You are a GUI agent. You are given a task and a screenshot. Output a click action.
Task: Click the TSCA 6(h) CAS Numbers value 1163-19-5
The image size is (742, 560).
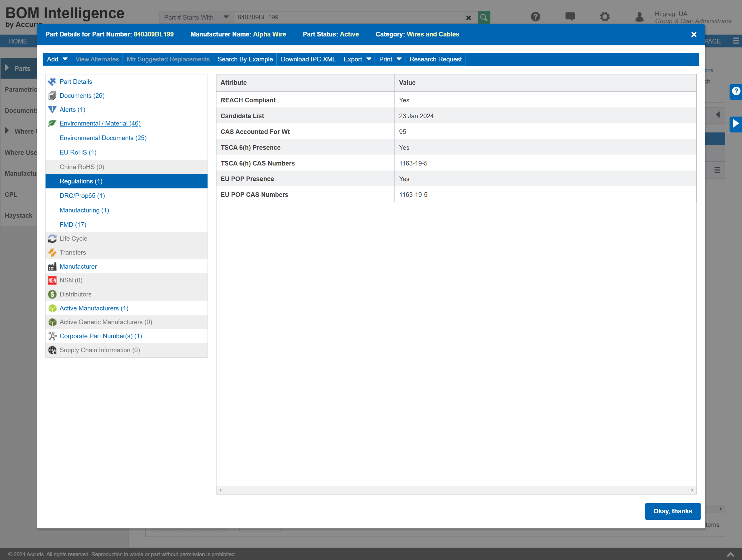pos(413,163)
